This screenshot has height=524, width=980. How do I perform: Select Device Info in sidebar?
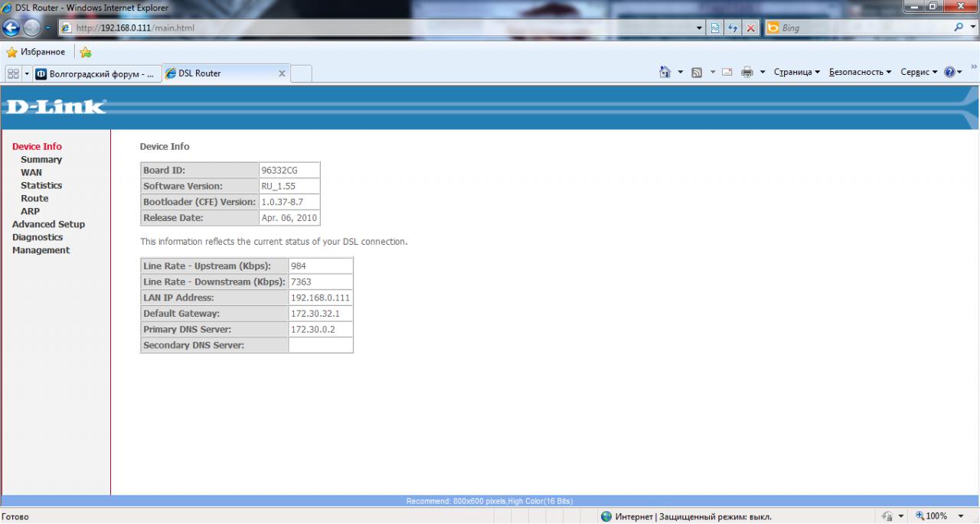[37, 147]
